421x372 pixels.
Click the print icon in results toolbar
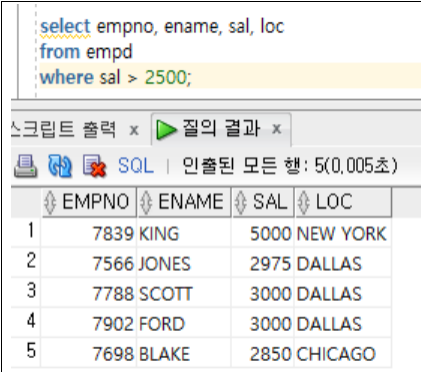tap(25, 166)
